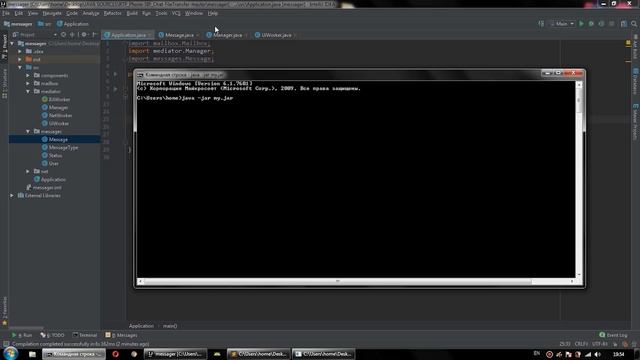The image size is (640, 360).
Task: Expand External Libraries node
Action: [12, 196]
